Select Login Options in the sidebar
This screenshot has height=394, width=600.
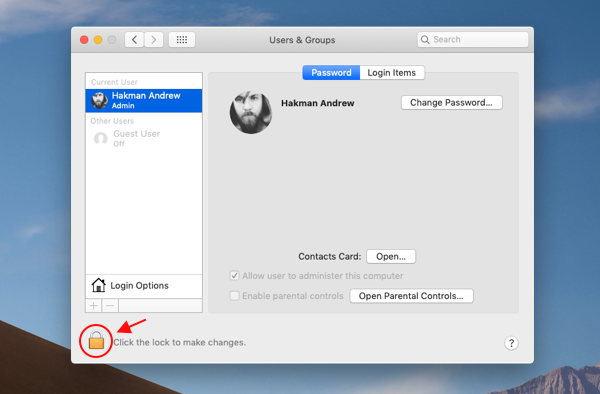tap(144, 286)
